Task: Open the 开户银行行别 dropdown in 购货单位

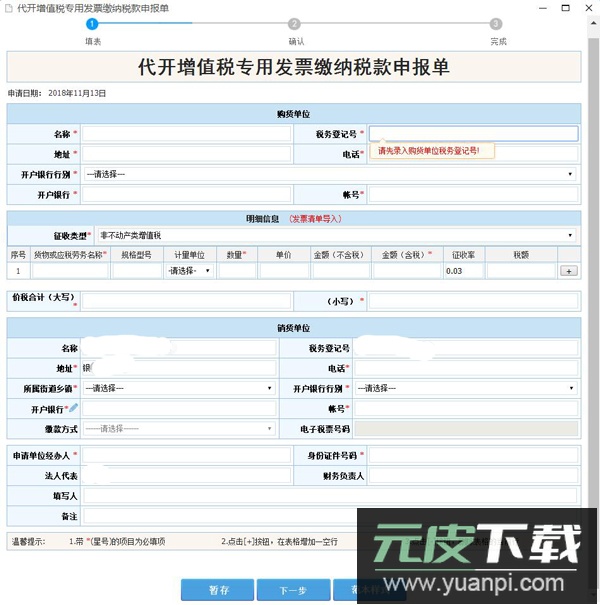Action: (x=329, y=174)
